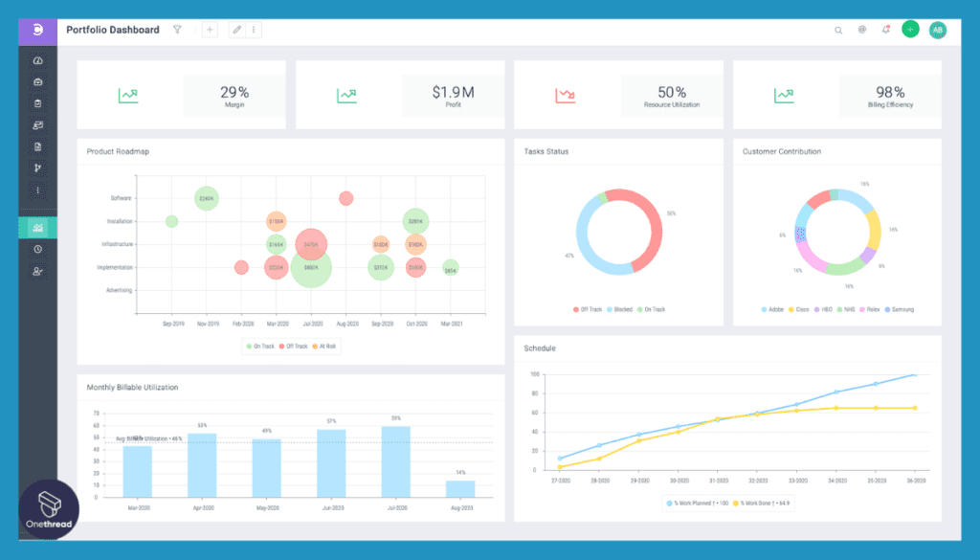
Task: Click the app logo in the purple corner
Action: point(37,30)
